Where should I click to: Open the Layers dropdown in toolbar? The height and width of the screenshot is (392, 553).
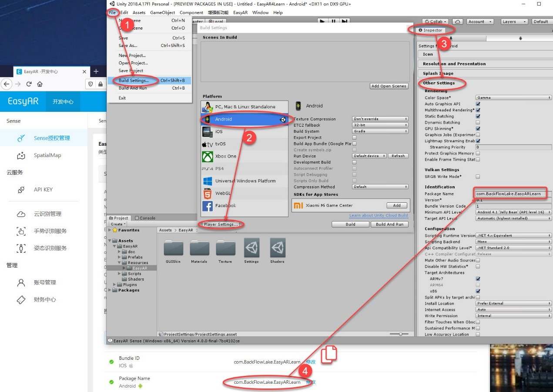(513, 21)
